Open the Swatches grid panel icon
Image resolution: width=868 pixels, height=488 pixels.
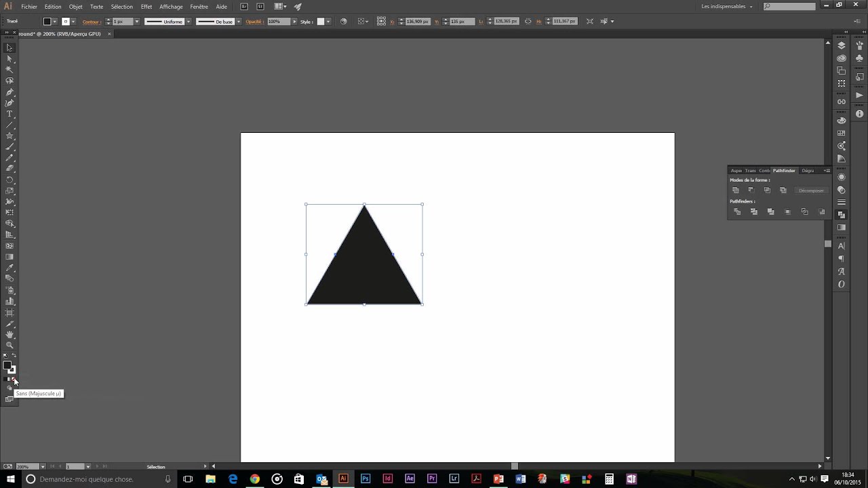click(842, 133)
